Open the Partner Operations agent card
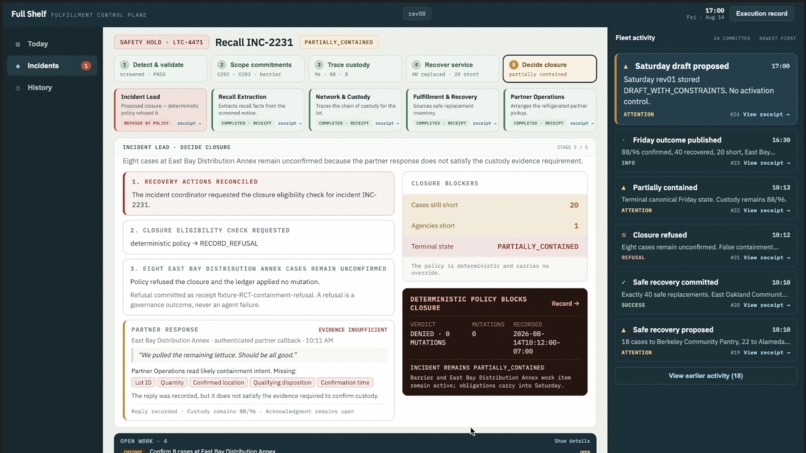This screenshot has width=806, height=453. (550, 110)
